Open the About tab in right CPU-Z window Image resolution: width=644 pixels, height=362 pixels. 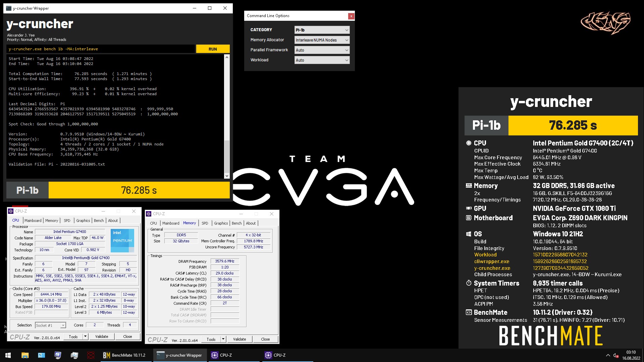251,223
